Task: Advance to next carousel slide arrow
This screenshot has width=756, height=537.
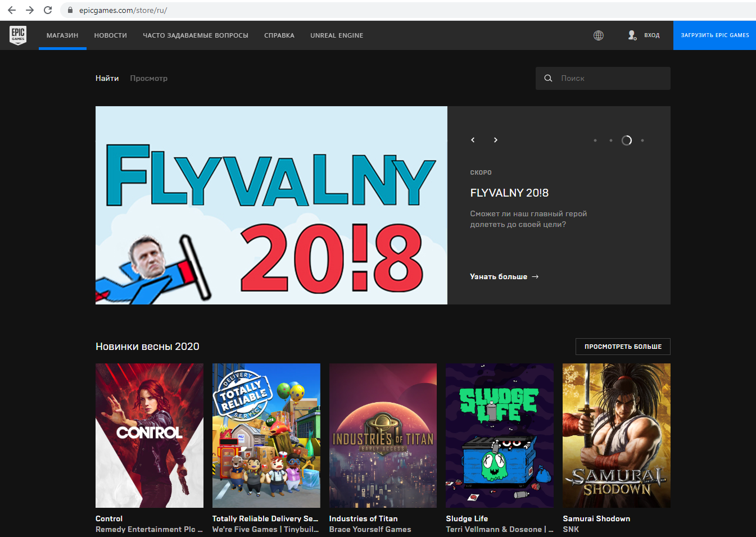Action: [x=495, y=140]
